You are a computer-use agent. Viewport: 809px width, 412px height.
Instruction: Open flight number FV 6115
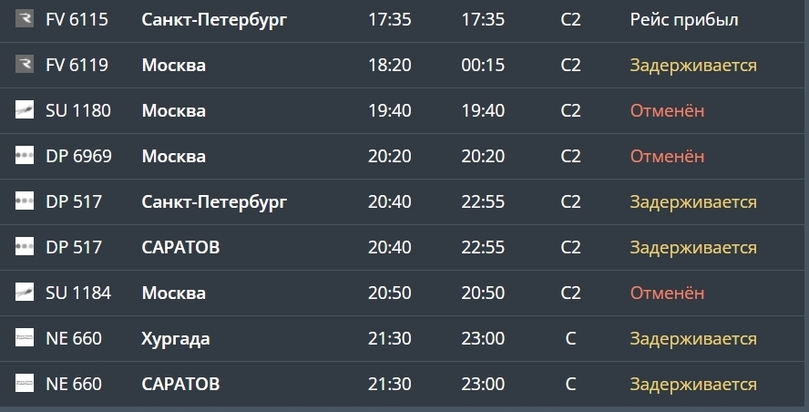pos(77,20)
